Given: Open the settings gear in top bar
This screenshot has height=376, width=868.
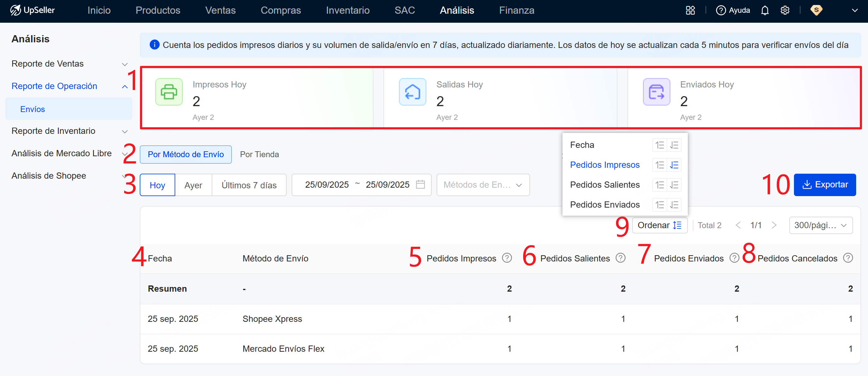Looking at the screenshot, I should tap(785, 11).
